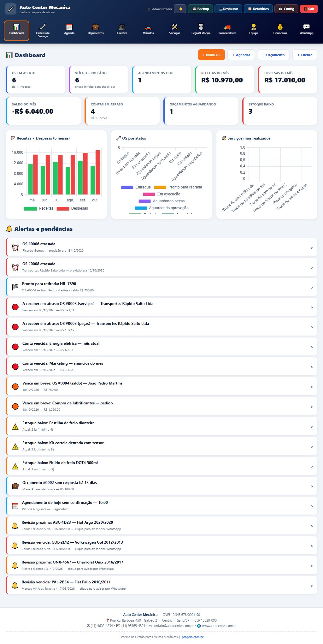Toggle Em execução legend swatch
323x644 pixels.
pyautogui.click(x=149, y=194)
